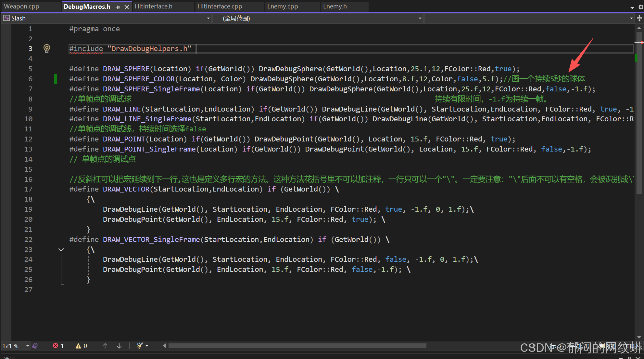Open the window settings gear icon
644x359 pixels.
click(x=640, y=7)
